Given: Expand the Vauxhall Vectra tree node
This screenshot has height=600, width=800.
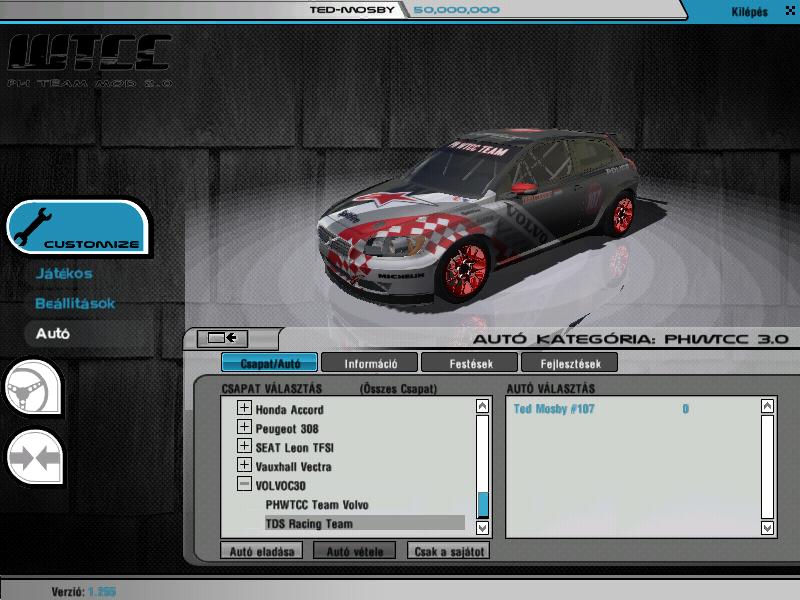Looking at the screenshot, I should [244, 464].
